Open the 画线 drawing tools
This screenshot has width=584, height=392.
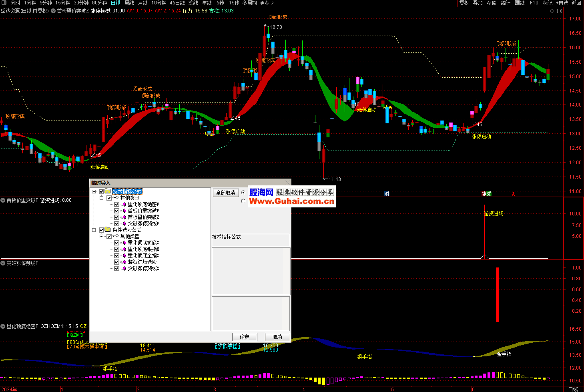(520, 3)
